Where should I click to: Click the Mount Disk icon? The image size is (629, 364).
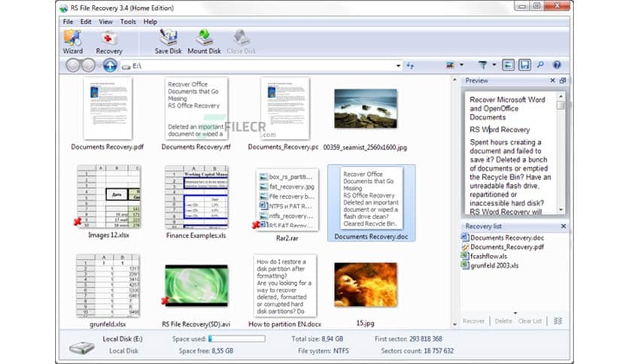204,41
